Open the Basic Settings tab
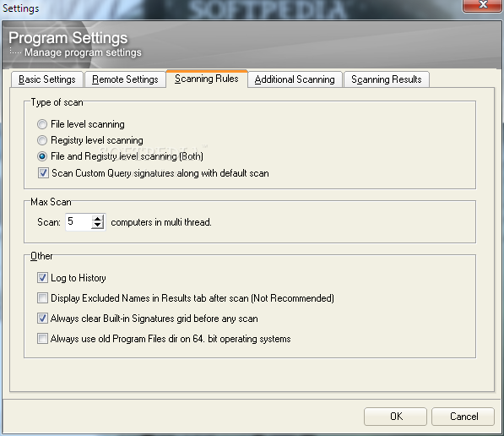The width and height of the screenshot is (504, 436). tap(47, 79)
